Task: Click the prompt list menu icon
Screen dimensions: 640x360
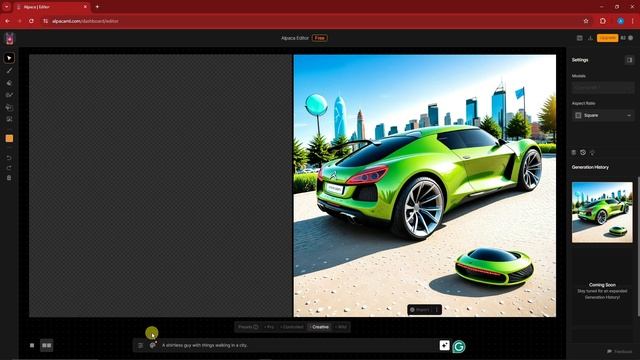Action: tap(140, 345)
